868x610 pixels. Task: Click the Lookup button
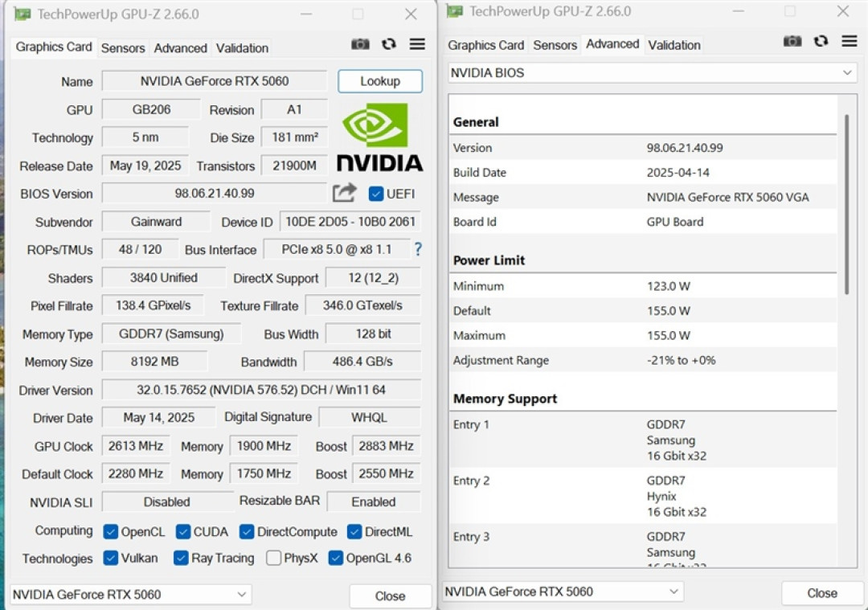click(379, 81)
